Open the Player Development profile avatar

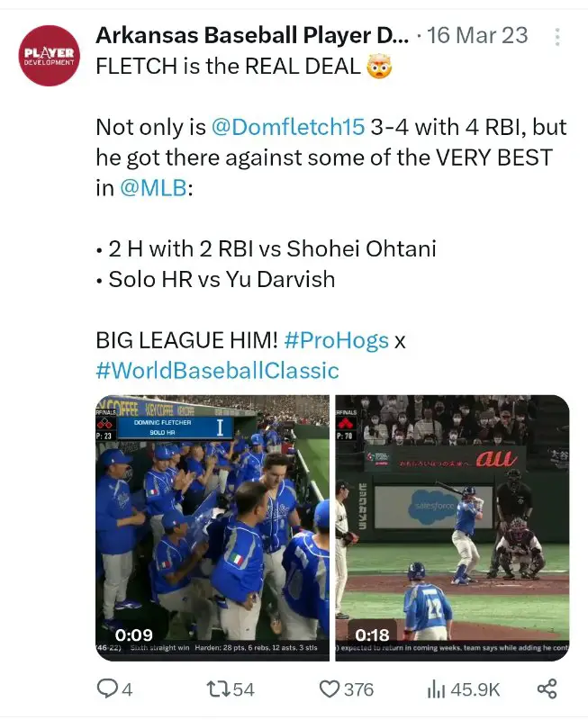(x=50, y=55)
